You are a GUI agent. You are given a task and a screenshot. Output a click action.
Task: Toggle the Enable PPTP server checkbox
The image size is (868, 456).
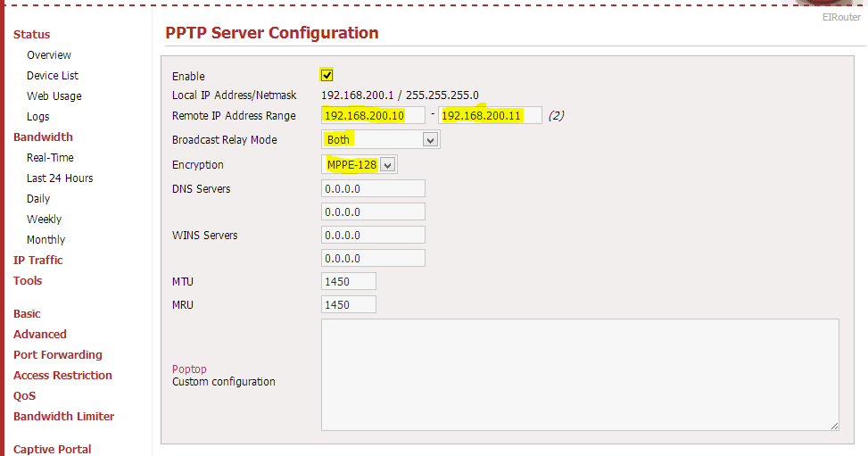[327, 75]
